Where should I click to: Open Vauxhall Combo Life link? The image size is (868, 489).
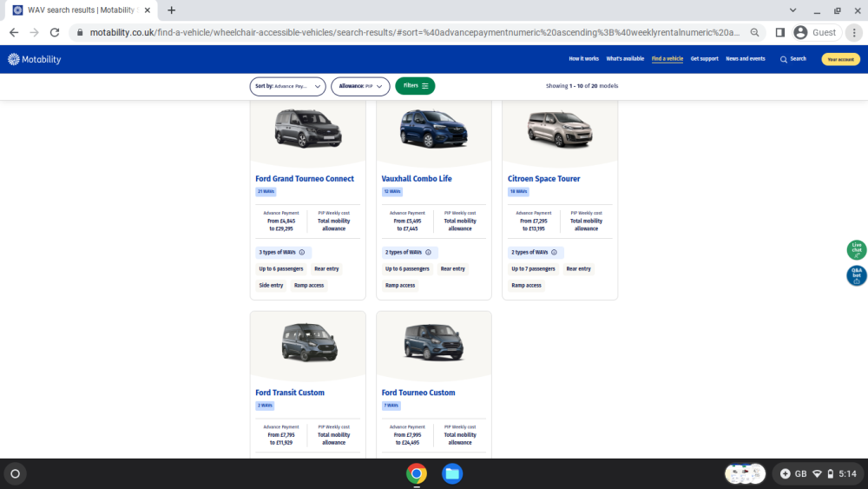coord(417,179)
